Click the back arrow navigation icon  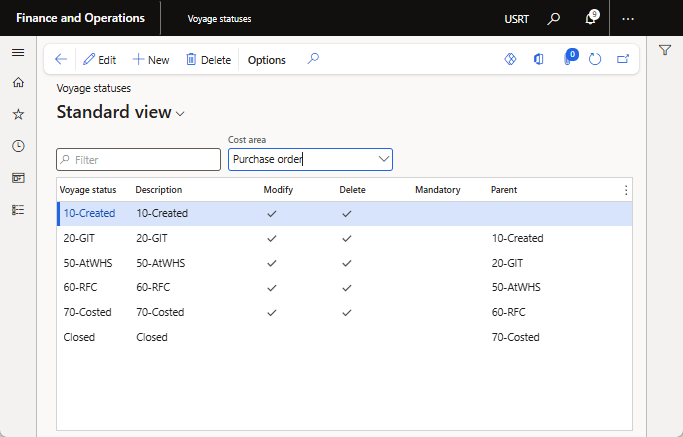coord(61,60)
